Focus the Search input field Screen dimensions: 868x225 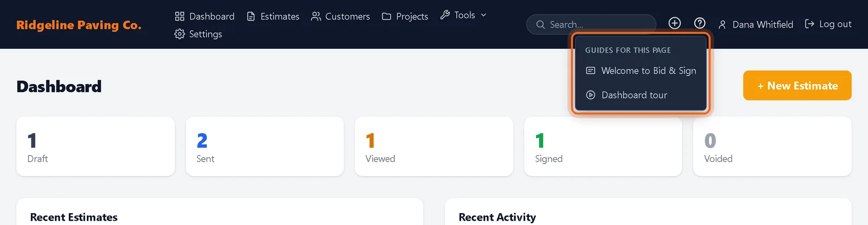point(591,24)
